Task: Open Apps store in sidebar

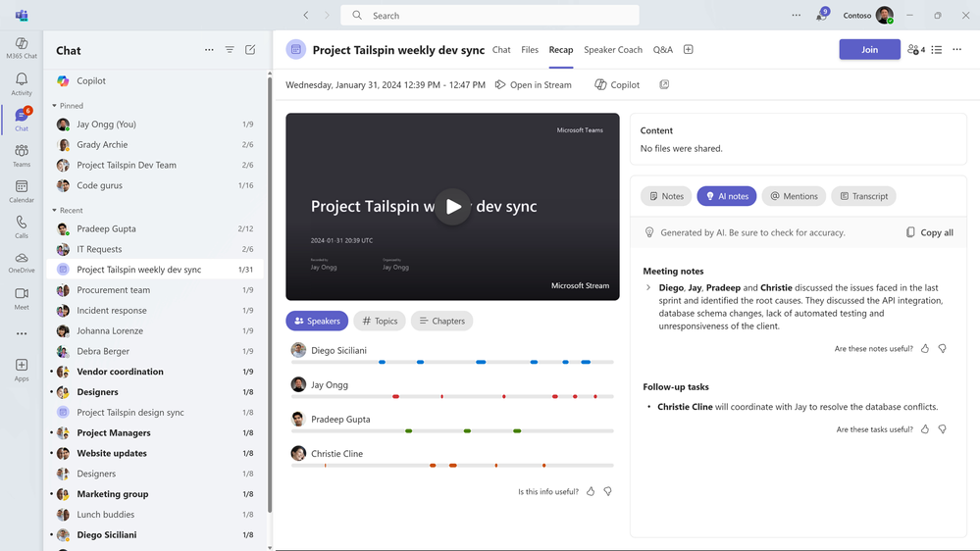Action: (x=22, y=370)
